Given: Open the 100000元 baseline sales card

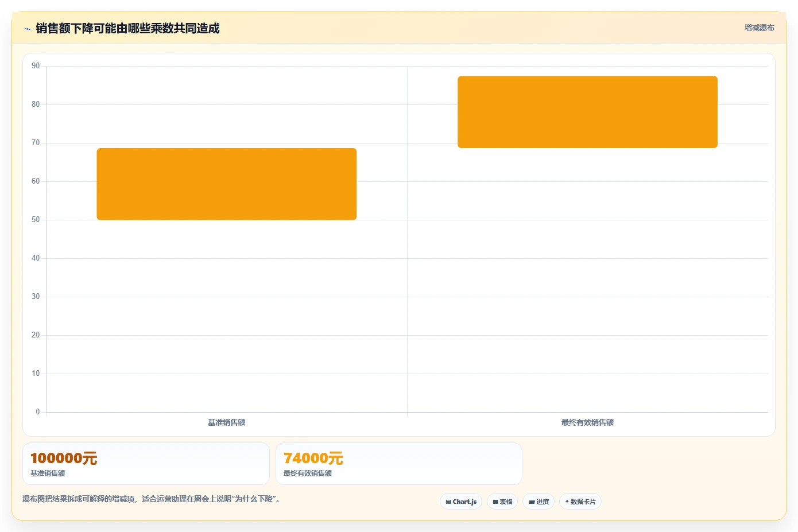Looking at the screenshot, I should [x=146, y=464].
